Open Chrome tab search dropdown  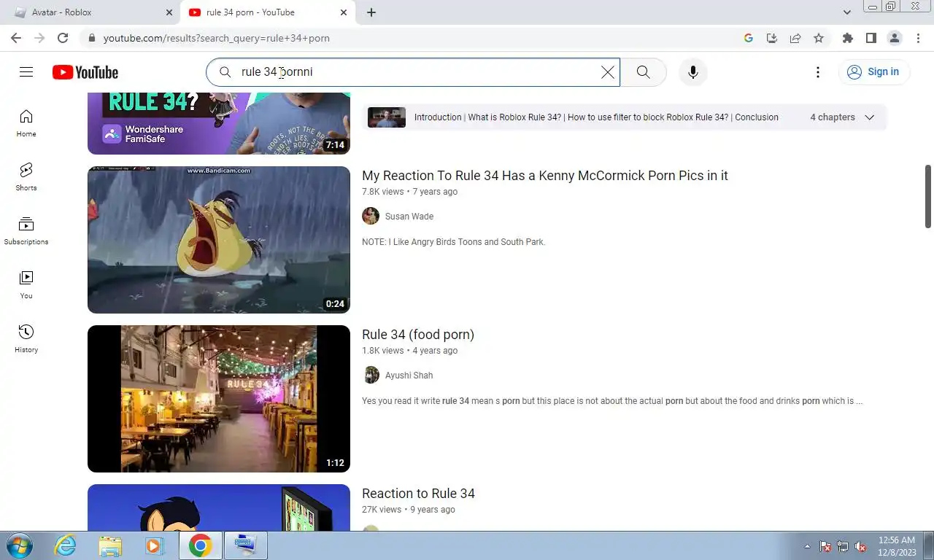pos(846,12)
